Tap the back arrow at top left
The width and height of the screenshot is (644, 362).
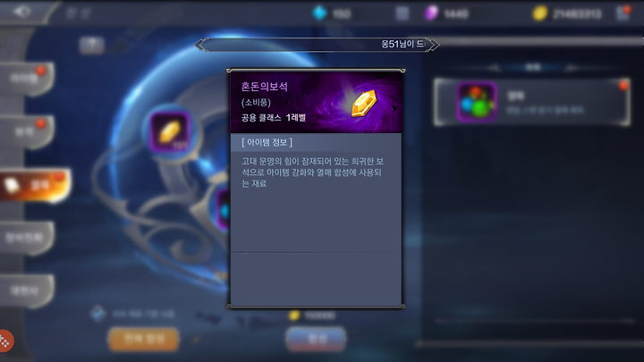point(21,12)
